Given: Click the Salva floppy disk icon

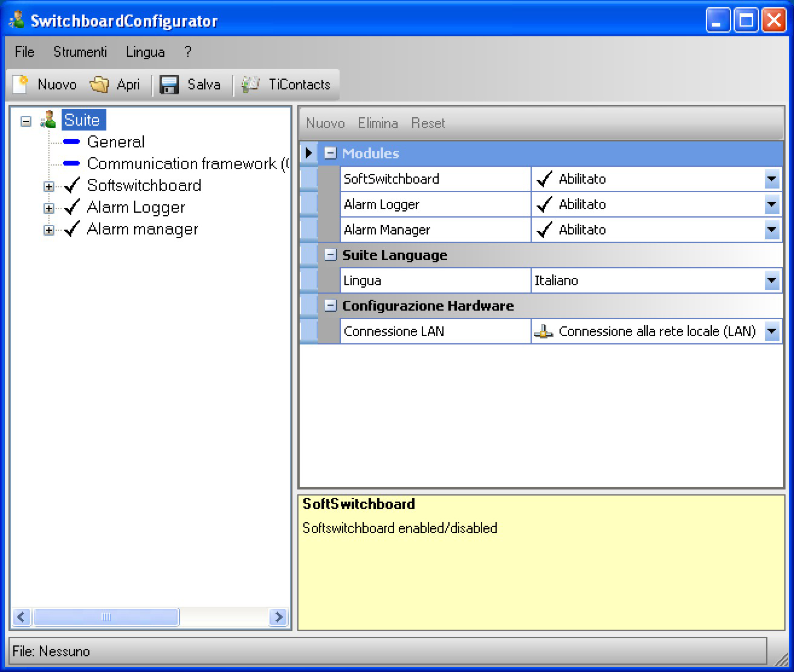Looking at the screenshot, I should coord(169,85).
